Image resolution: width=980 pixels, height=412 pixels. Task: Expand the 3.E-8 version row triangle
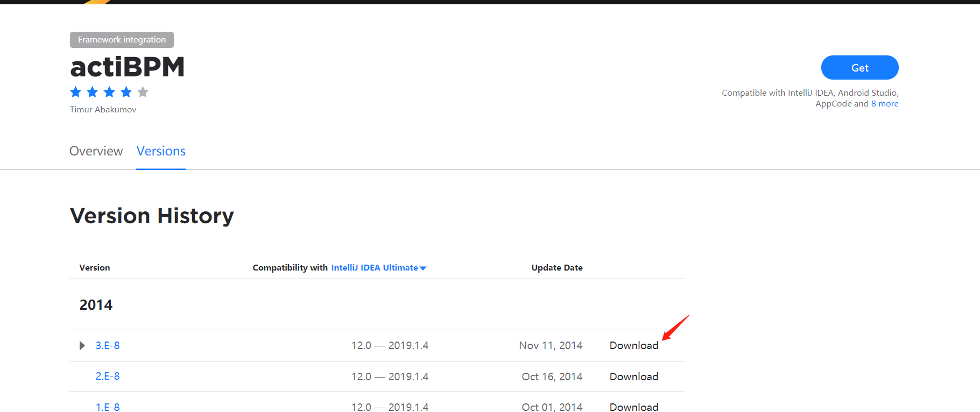tap(82, 345)
